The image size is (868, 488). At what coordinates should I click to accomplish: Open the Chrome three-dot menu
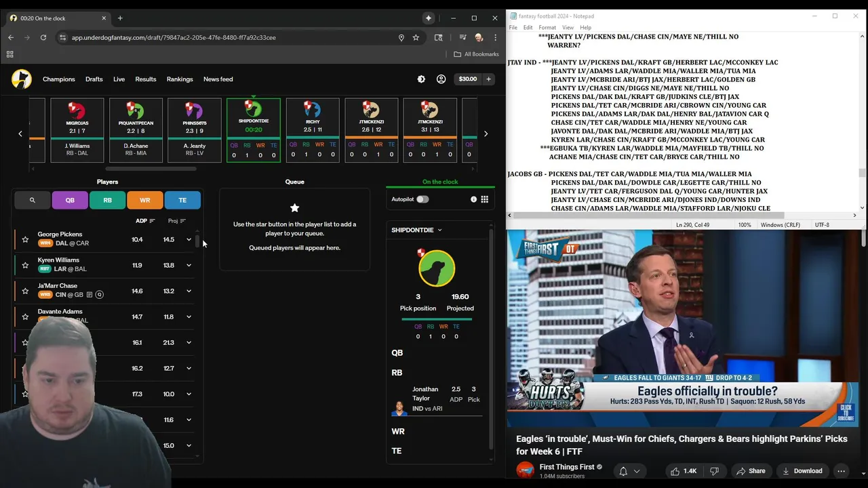(496, 37)
